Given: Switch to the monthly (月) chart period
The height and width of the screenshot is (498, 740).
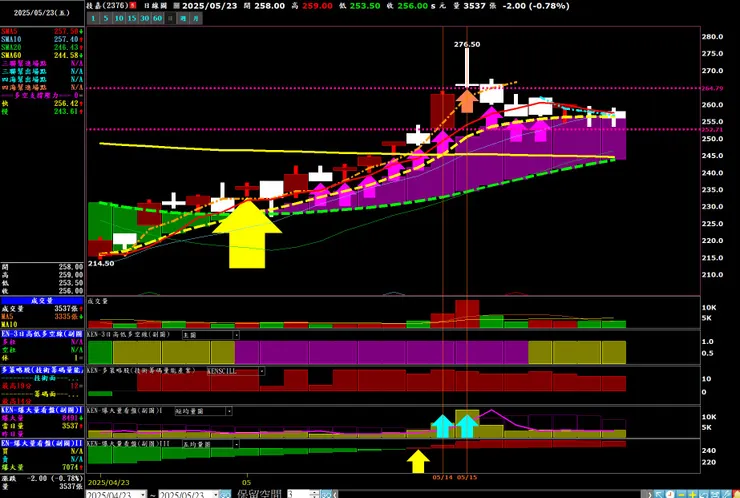Looking at the screenshot, I should (x=195, y=18).
